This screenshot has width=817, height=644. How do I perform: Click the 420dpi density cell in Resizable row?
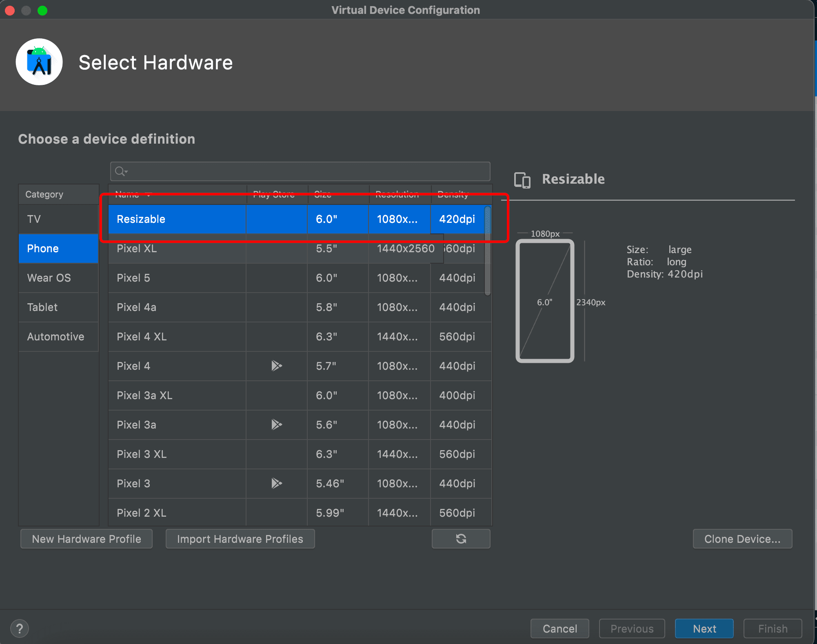click(x=457, y=219)
